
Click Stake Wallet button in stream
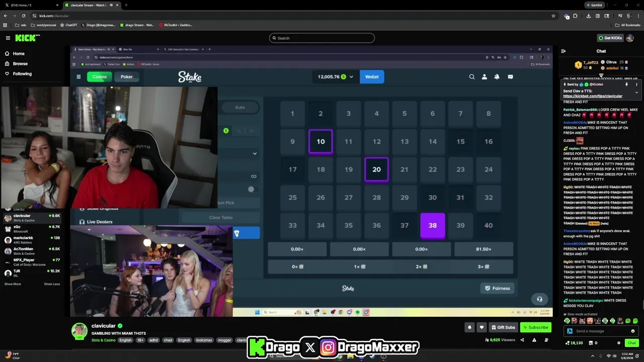[372, 76]
